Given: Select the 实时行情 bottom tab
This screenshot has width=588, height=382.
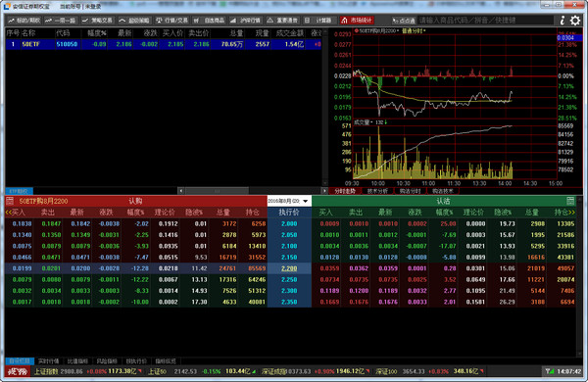Looking at the screenshot, I should [x=49, y=361].
